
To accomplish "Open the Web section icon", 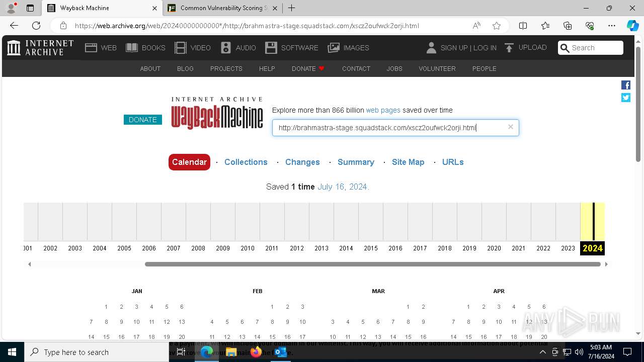I will click(x=91, y=48).
